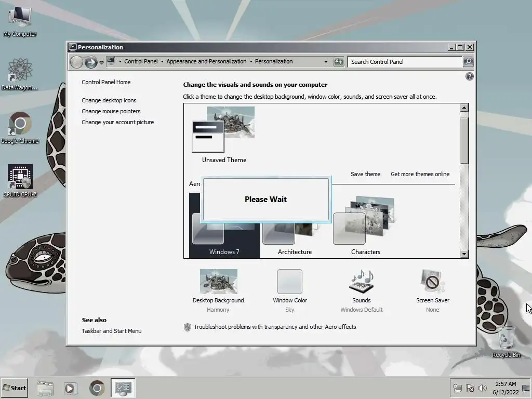
Task: Open My Computer desktop icon
Action: (x=20, y=21)
